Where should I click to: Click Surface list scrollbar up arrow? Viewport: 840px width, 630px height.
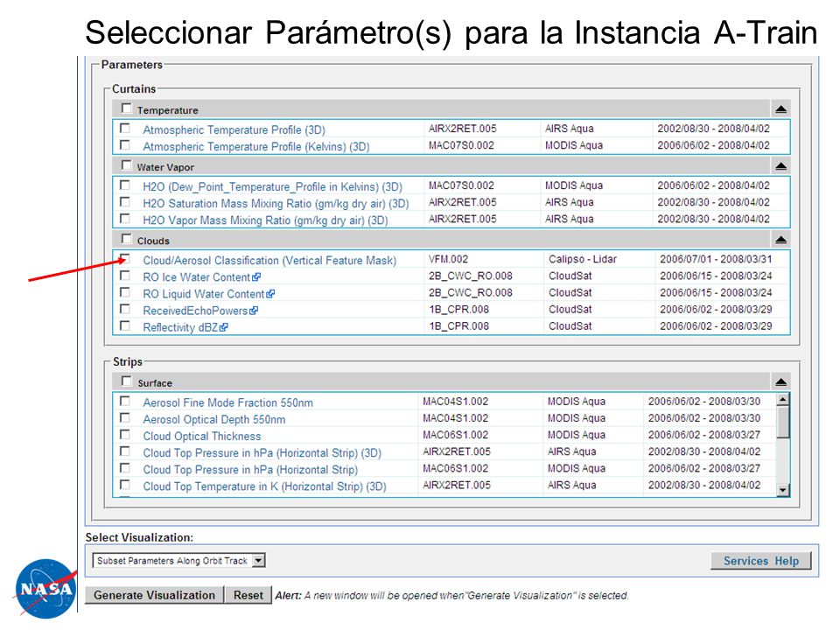pos(782,399)
